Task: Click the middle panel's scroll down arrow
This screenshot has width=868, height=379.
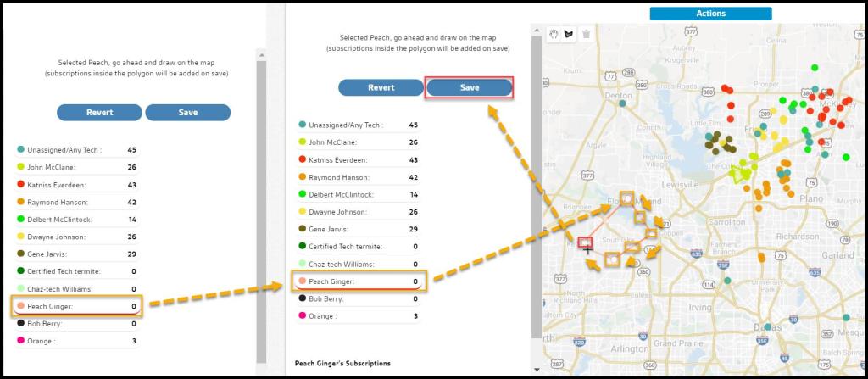Action: point(536,369)
